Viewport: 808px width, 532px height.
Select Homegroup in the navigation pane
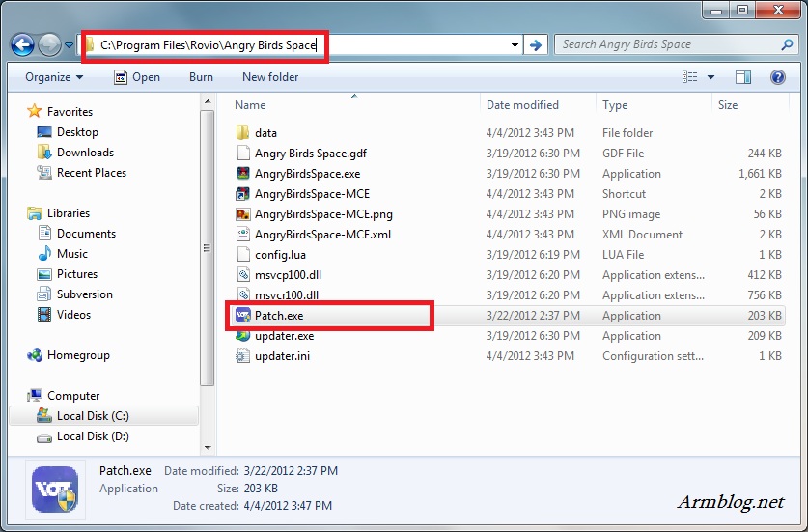[78, 355]
